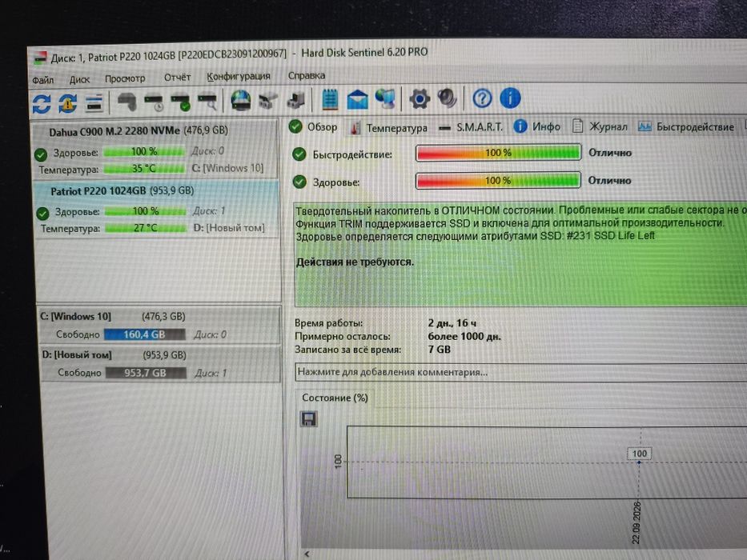
Task: Click the floppy save icon above the chart
Action: pyautogui.click(x=308, y=419)
